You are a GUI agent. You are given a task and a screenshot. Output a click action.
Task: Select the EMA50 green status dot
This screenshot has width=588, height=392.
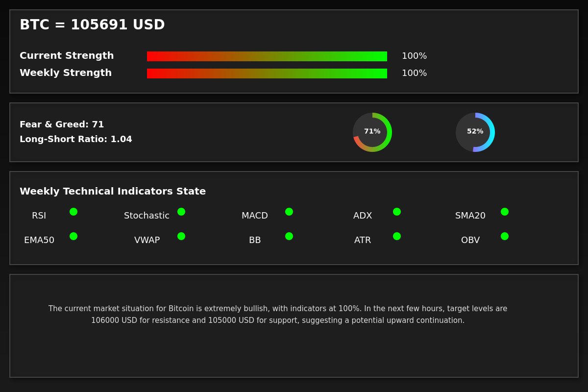(73, 236)
